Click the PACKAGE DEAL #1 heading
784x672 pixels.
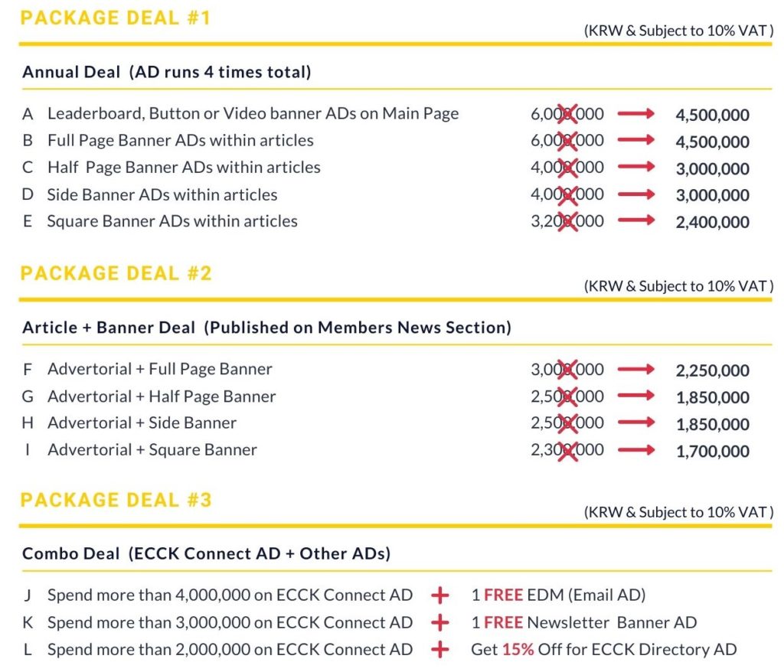pyautogui.click(x=115, y=18)
